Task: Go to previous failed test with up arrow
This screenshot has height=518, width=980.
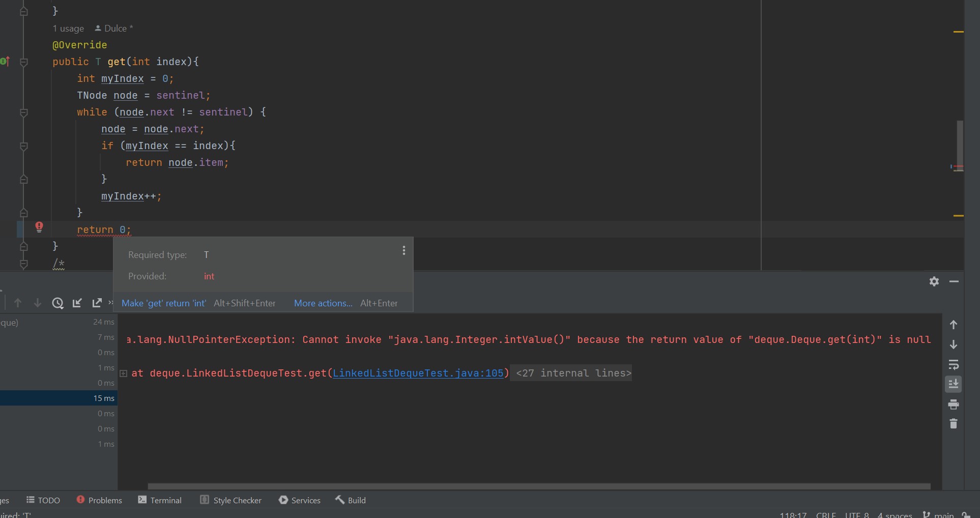Action: (18, 303)
